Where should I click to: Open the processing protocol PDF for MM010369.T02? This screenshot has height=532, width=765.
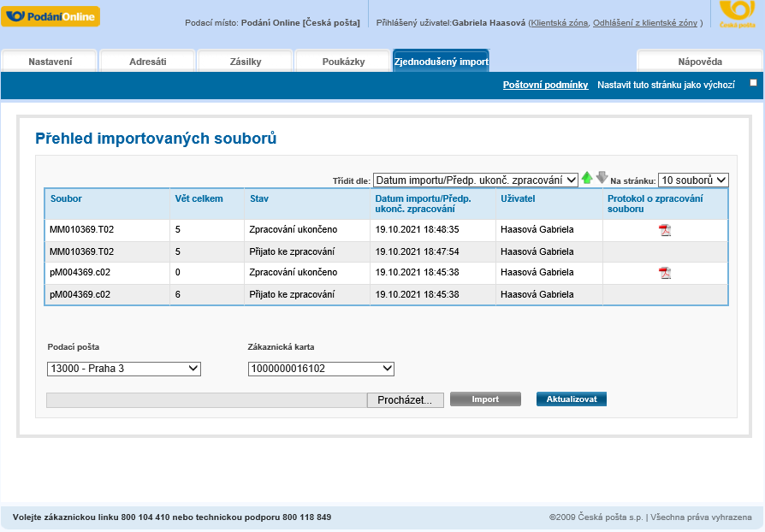coord(666,231)
